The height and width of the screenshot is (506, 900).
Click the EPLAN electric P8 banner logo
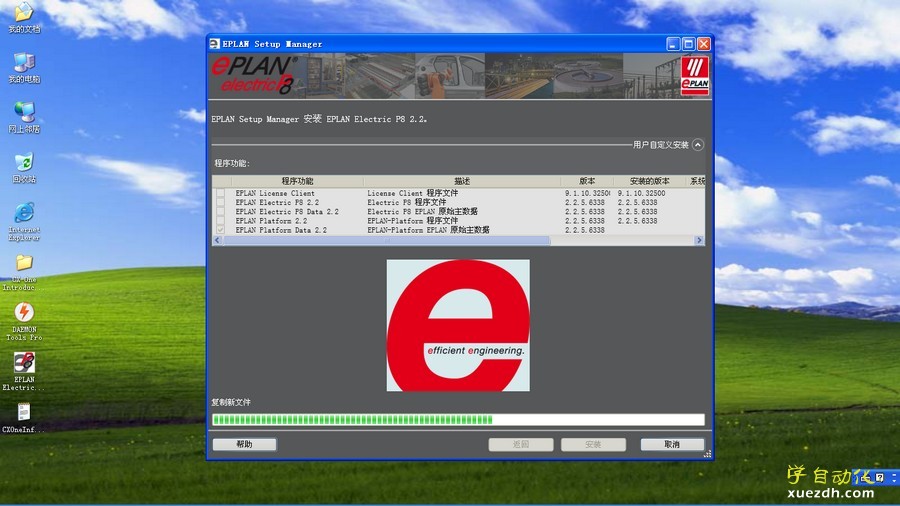pos(254,75)
